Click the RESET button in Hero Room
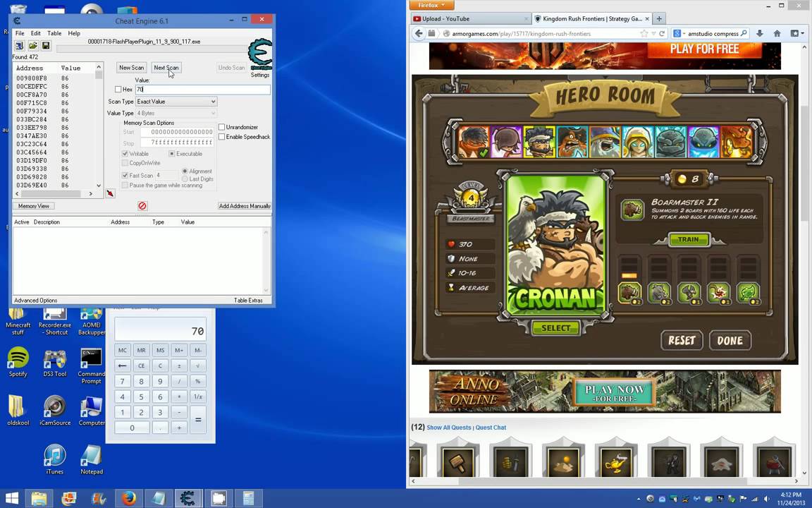The image size is (812, 508). 682,341
